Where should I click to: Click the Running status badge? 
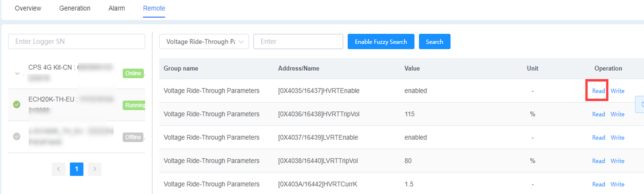pos(134,105)
